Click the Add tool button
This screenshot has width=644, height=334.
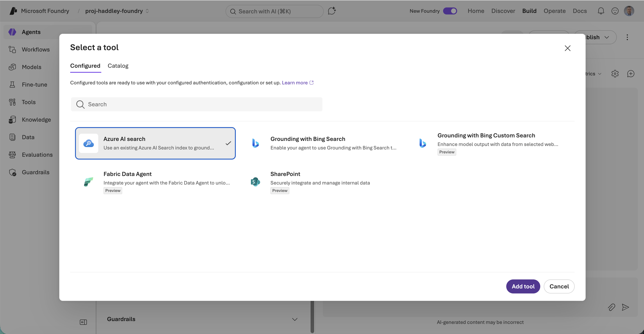pos(523,286)
